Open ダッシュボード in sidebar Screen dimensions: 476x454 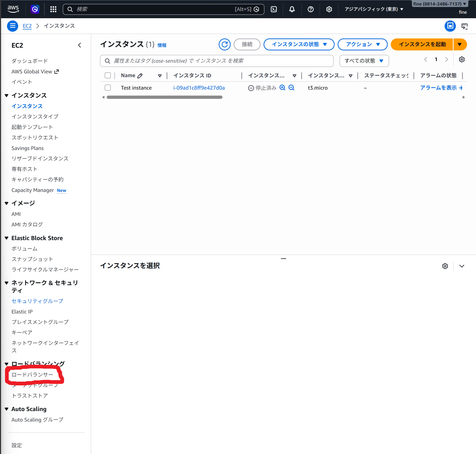(30, 61)
